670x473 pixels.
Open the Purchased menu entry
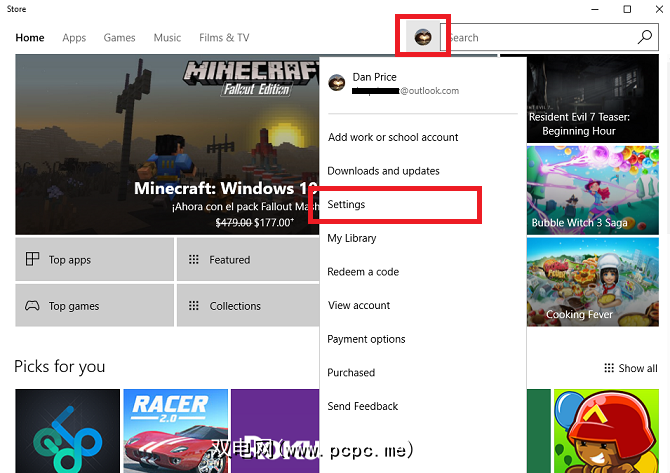coord(351,373)
